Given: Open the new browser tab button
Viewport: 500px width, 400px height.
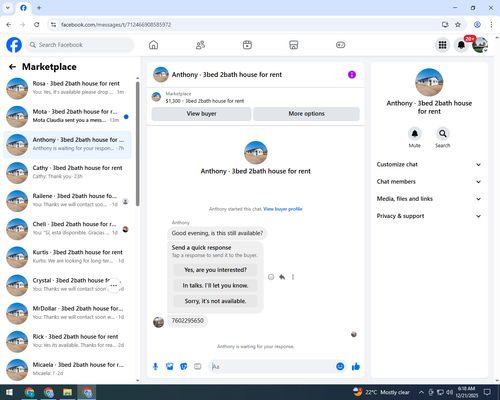Looking at the screenshot, I should [x=39, y=8].
